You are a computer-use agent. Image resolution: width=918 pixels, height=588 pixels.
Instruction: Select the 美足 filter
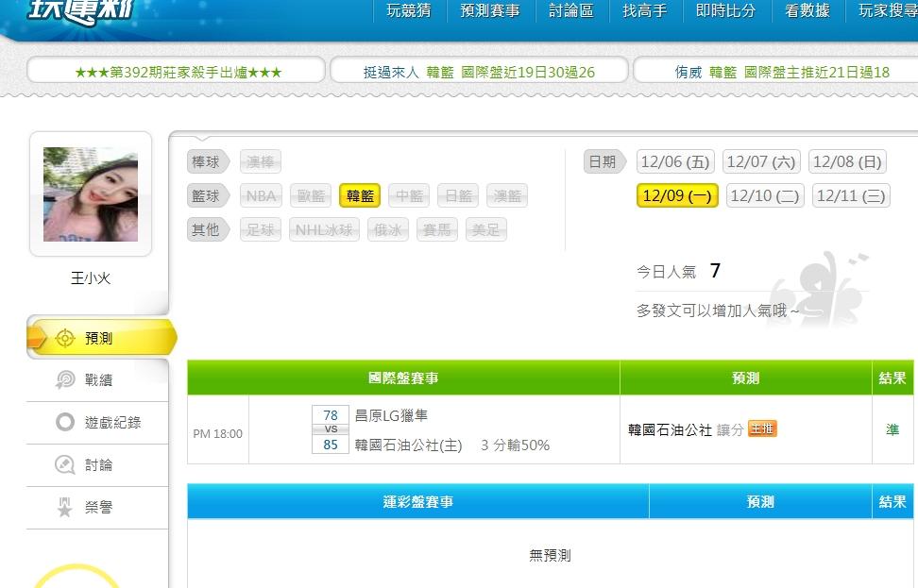pyautogui.click(x=486, y=229)
